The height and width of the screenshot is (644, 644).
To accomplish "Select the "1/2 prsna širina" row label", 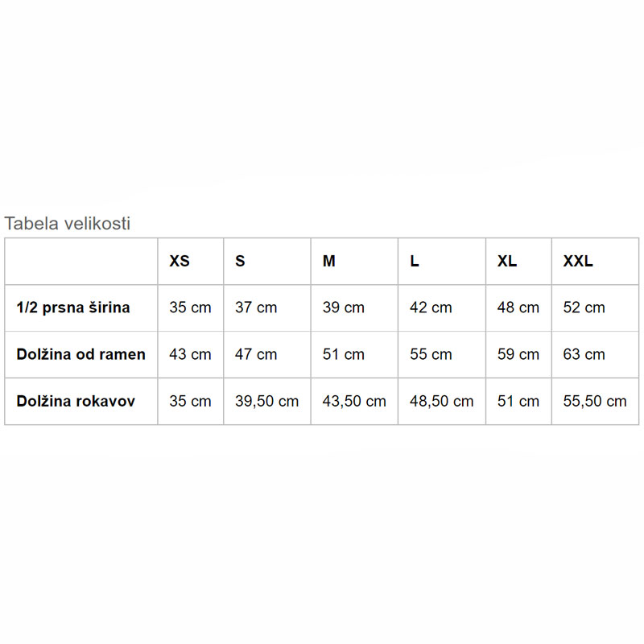I will pos(73,308).
